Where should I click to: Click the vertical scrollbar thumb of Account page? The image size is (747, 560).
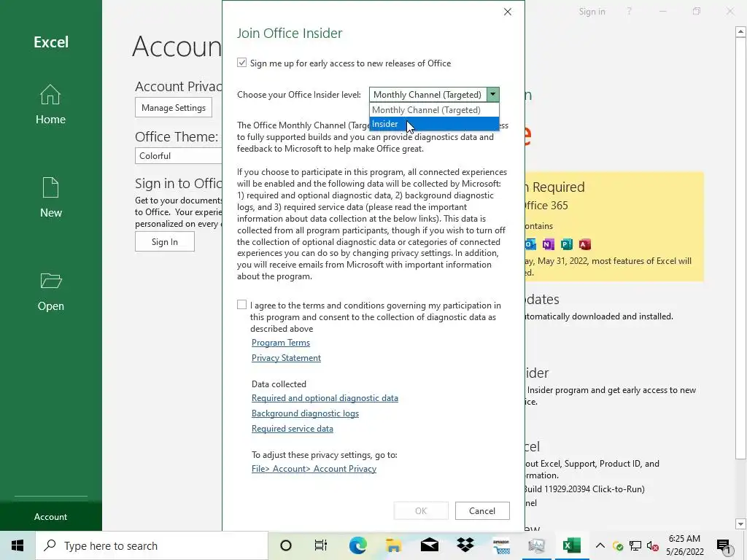tap(740, 249)
